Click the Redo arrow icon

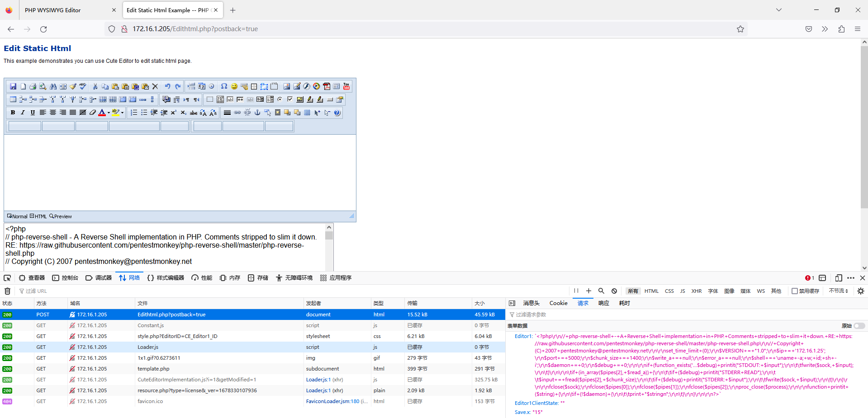178,86
